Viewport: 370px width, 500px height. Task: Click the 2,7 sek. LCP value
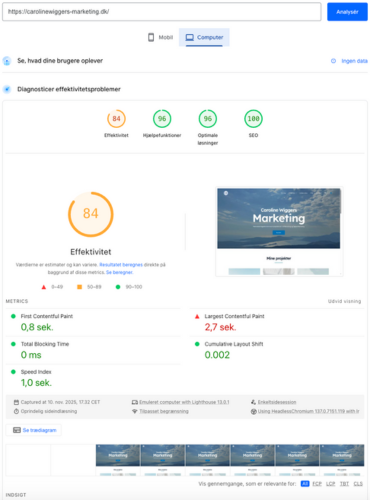220,327
